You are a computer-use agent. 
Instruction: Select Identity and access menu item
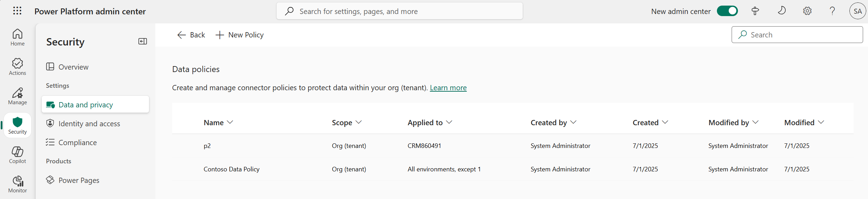89,124
